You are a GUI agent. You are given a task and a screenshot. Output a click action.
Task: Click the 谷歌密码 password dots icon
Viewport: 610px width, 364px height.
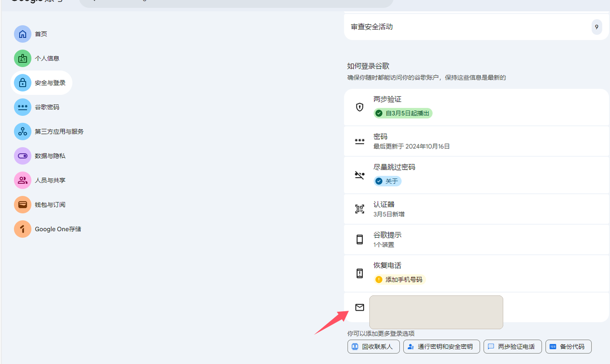tap(22, 107)
